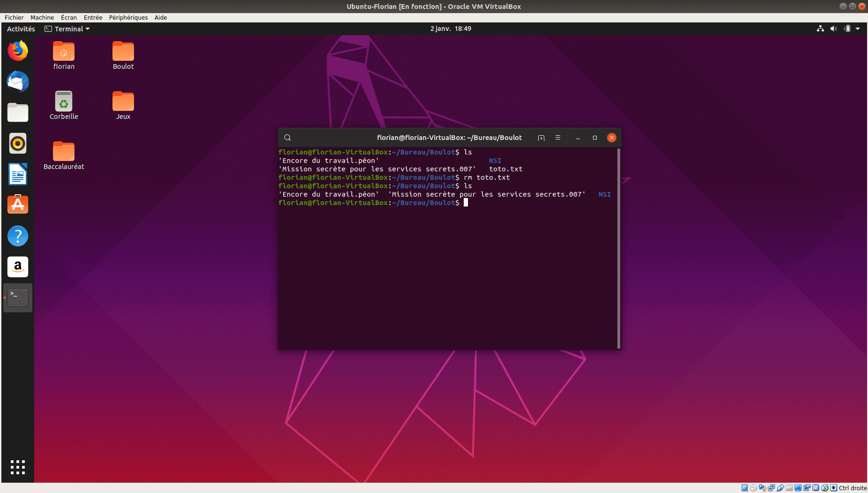Expand the system status menu arrow

tap(858, 29)
